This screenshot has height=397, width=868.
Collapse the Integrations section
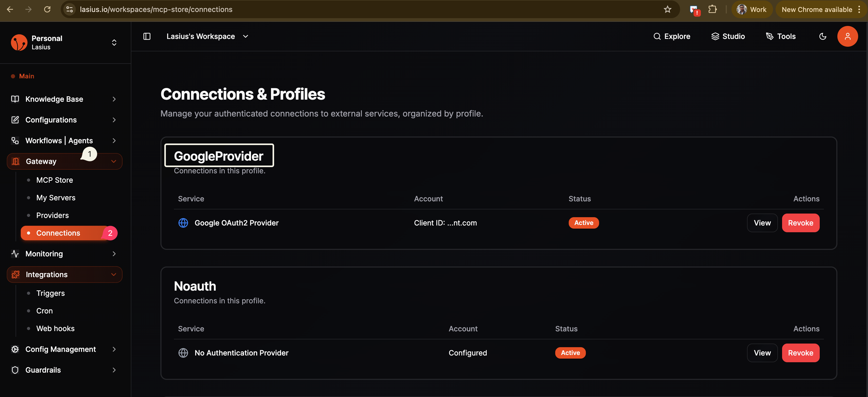click(114, 275)
